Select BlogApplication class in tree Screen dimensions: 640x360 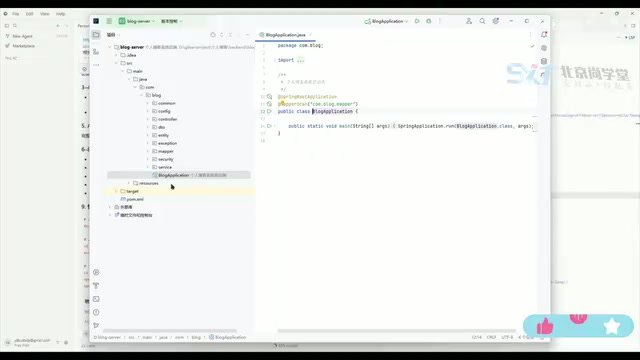coord(179,175)
